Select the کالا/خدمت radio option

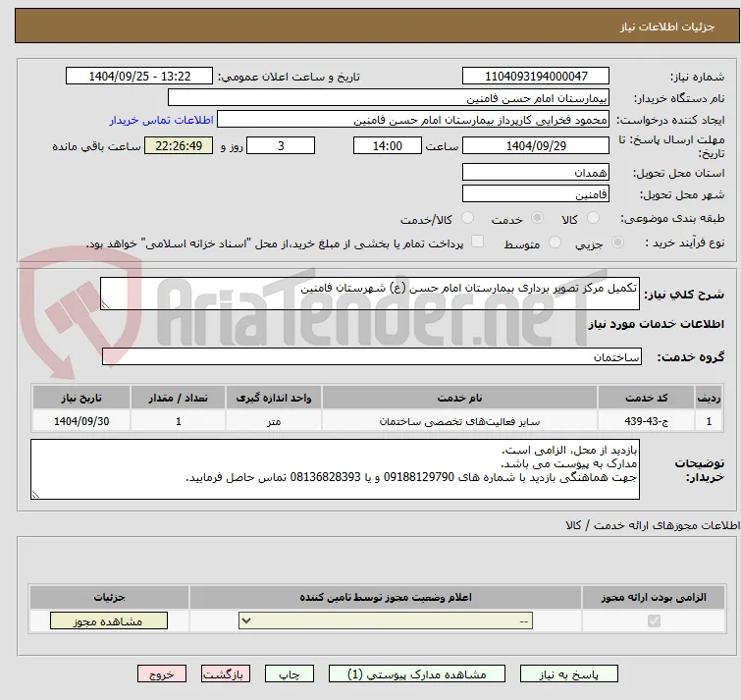[467, 218]
